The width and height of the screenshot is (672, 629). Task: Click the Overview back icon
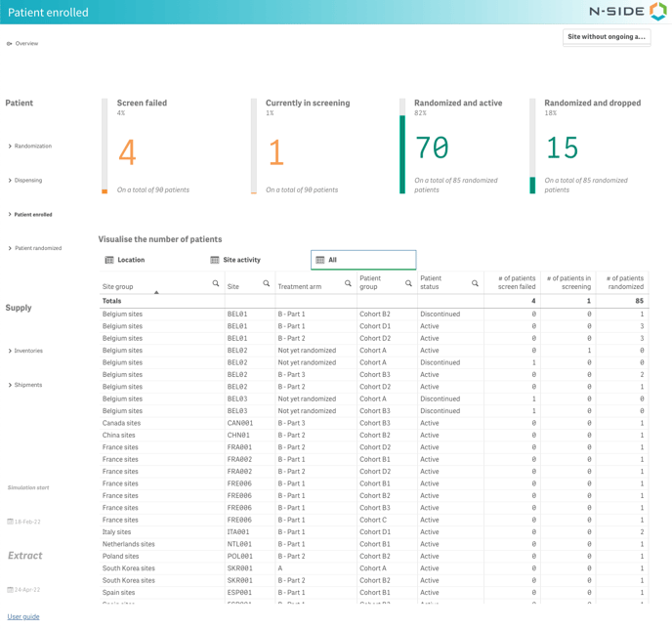point(10,44)
